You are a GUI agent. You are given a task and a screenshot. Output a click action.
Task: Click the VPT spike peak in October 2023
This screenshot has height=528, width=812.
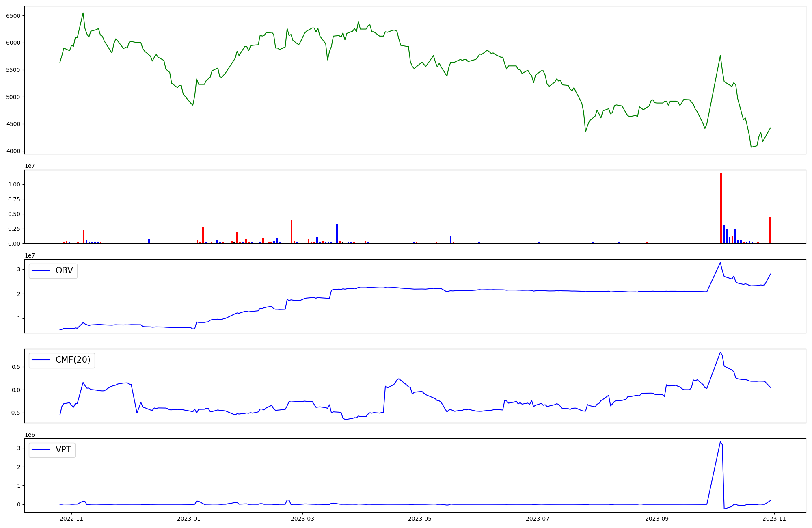[x=720, y=442]
